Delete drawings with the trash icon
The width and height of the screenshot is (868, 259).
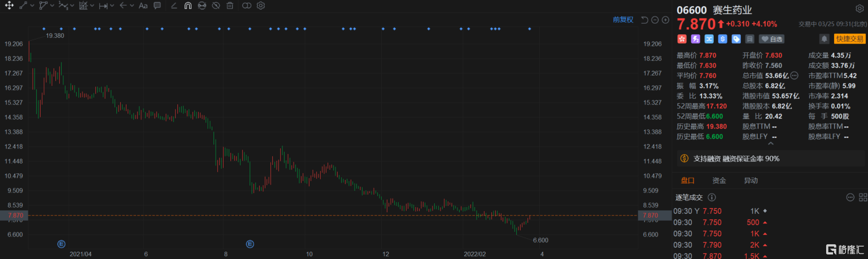(x=230, y=6)
